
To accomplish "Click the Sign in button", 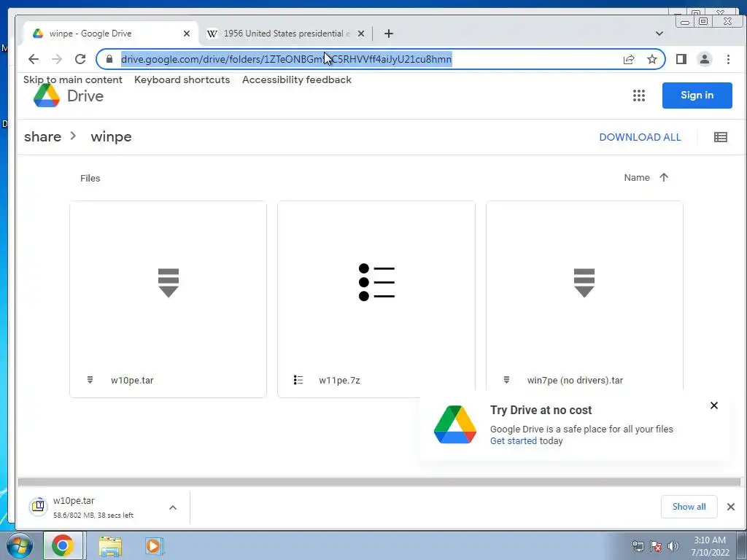I will (697, 96).
